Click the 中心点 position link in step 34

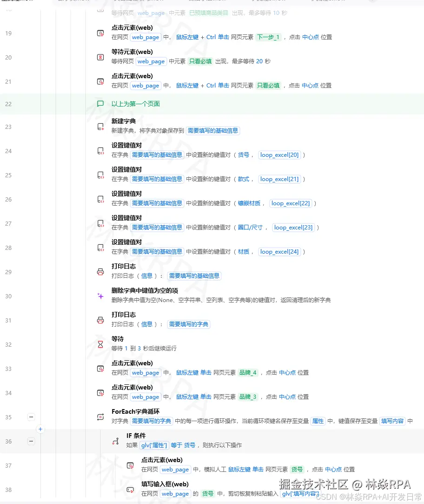(x=287, y=397)
